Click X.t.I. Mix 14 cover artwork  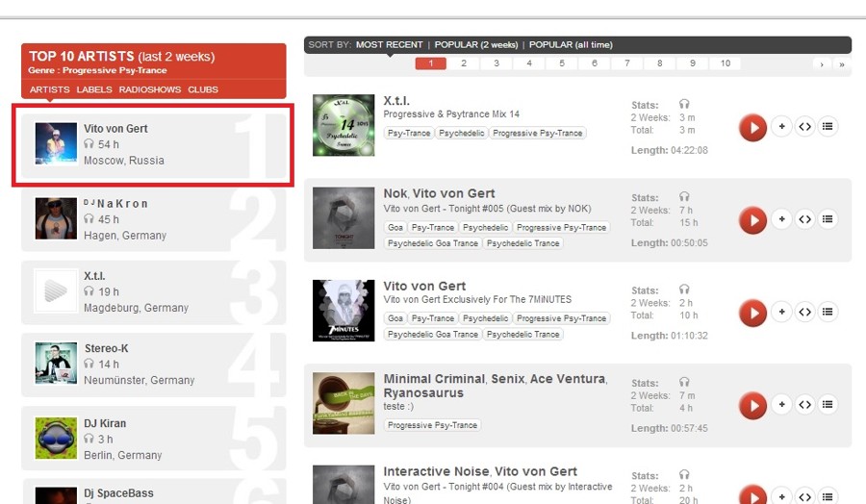[x=344, y=125]
